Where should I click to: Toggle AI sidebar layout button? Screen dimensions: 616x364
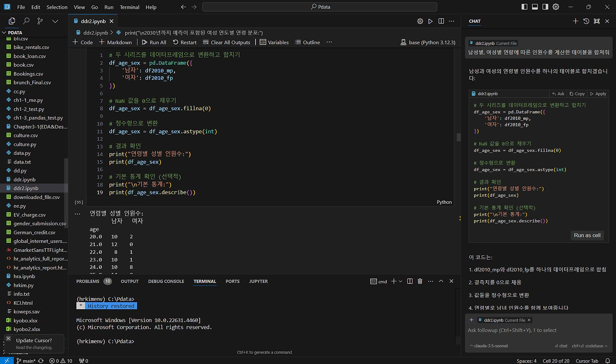tap(545, 7)
